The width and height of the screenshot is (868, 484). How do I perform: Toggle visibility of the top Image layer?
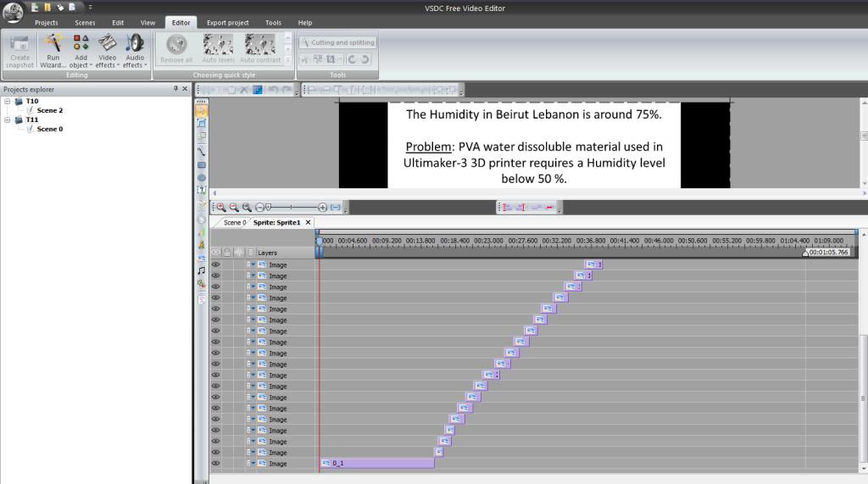tap(216, 264)
